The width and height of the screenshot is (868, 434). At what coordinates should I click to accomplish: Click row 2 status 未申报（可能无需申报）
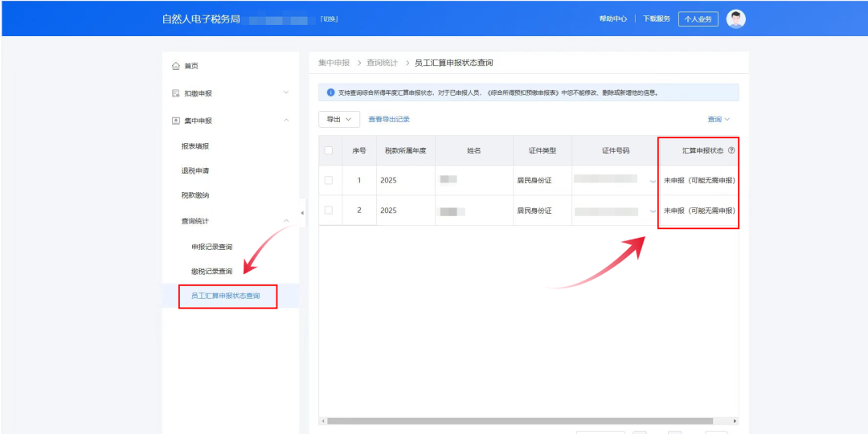pyautogui.click(x=700, y=211)
